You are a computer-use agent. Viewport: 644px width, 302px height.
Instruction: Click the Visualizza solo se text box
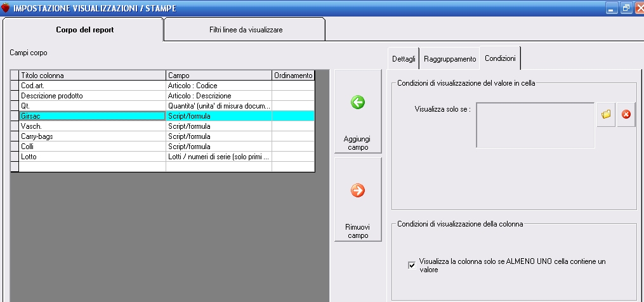pyautogui.click(x=535, y=125)
